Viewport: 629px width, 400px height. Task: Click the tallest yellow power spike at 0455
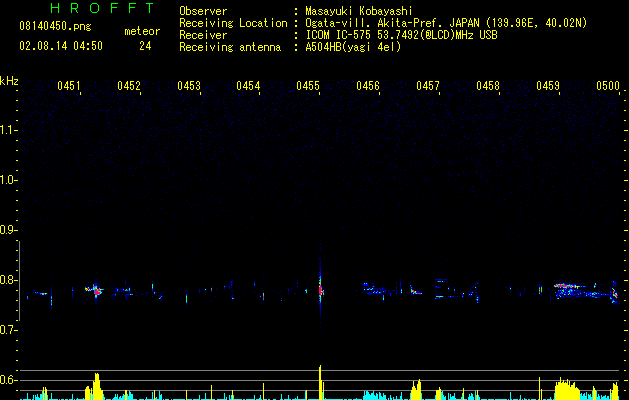(x=320, y=382)
